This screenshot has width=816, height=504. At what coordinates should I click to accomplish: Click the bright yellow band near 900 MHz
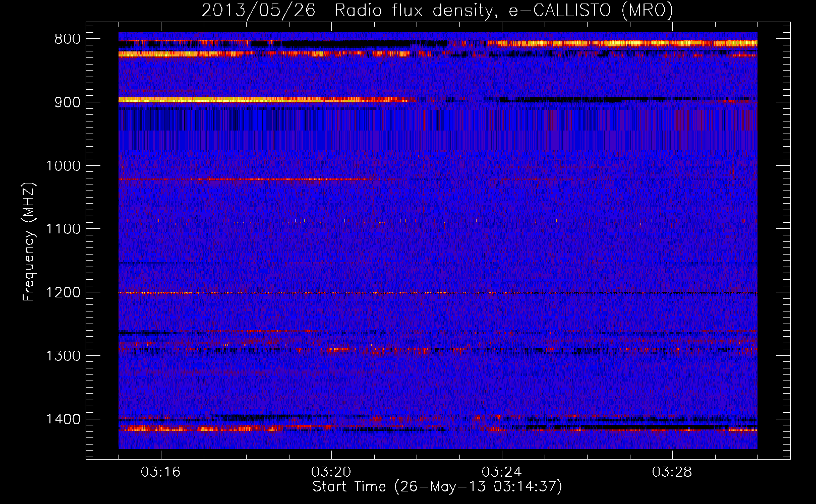coord(262,100)
